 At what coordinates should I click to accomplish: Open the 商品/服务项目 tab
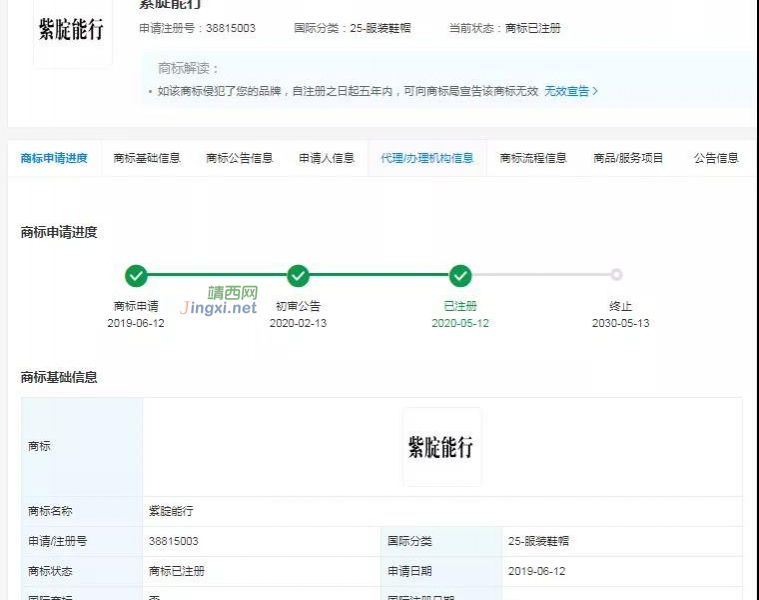(x=628, y=158)
